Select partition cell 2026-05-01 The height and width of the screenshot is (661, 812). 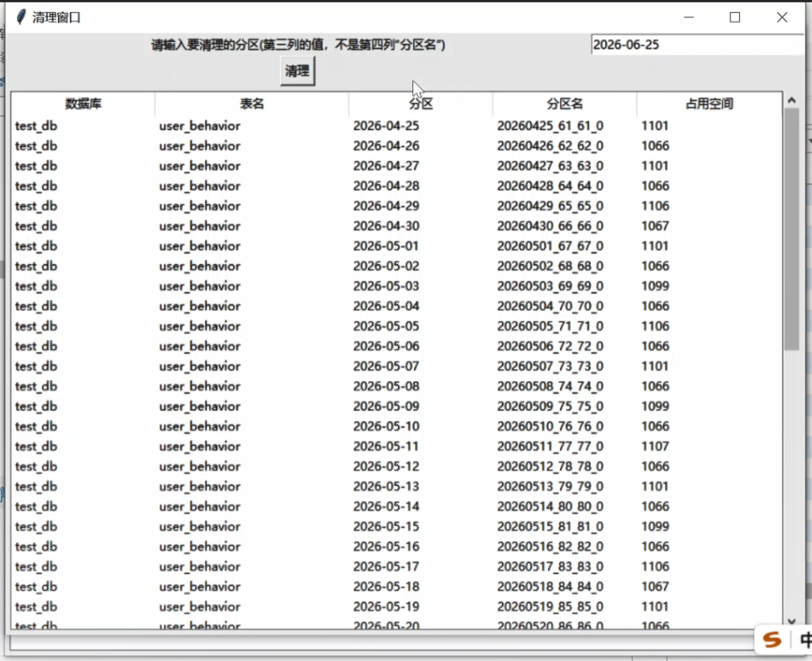point(386,246)
